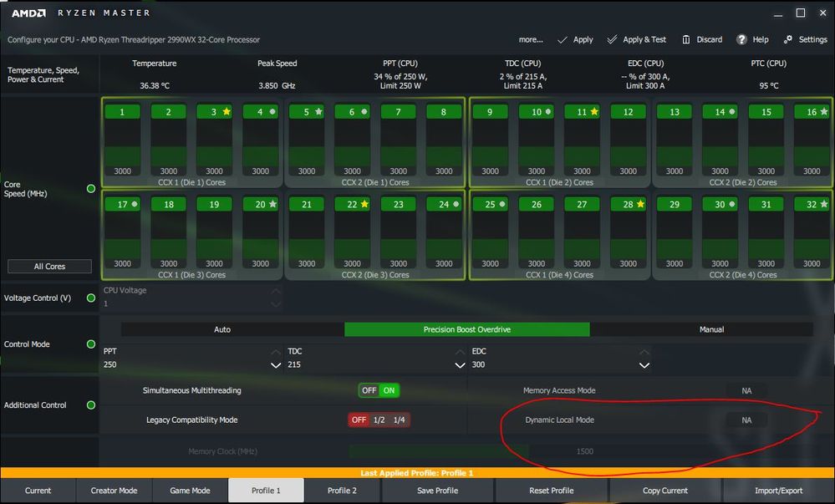Open the more... menu

(x=531, y=39)
